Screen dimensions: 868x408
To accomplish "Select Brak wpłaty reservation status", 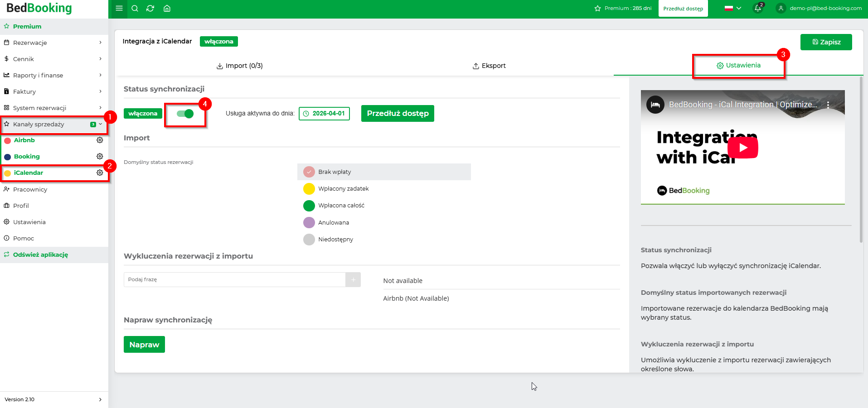I will click(384, 172).
